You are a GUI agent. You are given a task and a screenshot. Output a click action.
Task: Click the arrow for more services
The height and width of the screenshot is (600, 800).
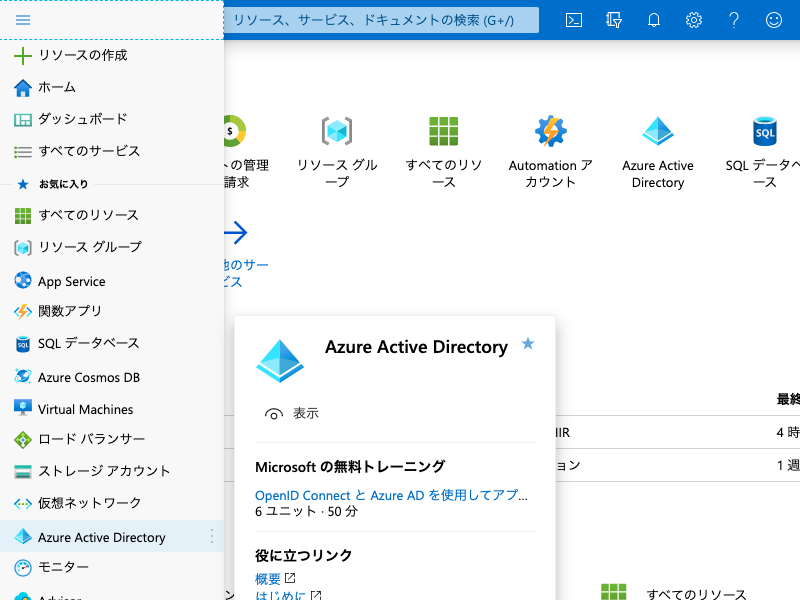click(x=236, y=233)
